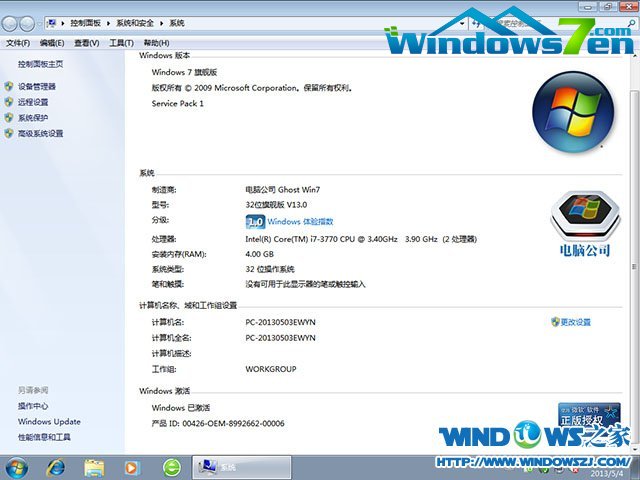Click the 电脑公司 OEM logo image
The height and width of the screenshot is (480, 640).
pyautogui.click(x=585, y=224)
